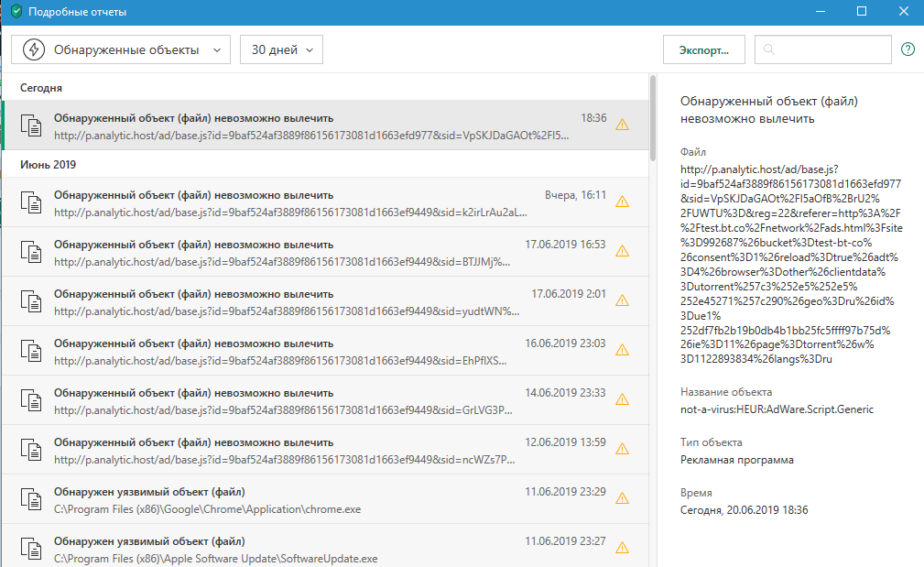Click file icon of the chrome.exe entry
Screen dimensions: 924x567
(x=32, y=498)
